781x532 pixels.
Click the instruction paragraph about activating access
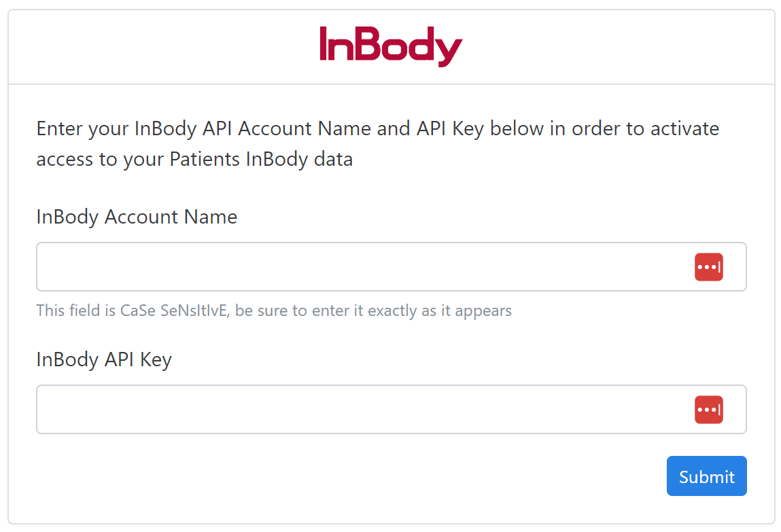377,143
